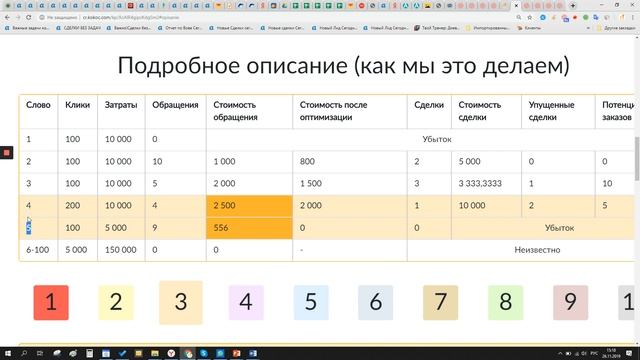The width and height of the screenshot is (640, 360).
Task: Open Calculator from the taskbar
Action: 89,353
